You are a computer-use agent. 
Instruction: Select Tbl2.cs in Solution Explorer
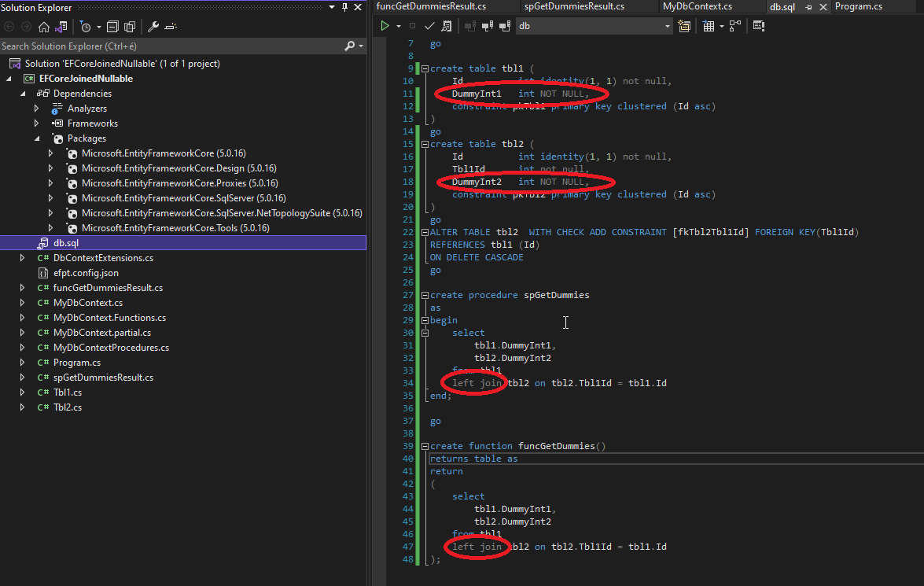tap(67, 407)
